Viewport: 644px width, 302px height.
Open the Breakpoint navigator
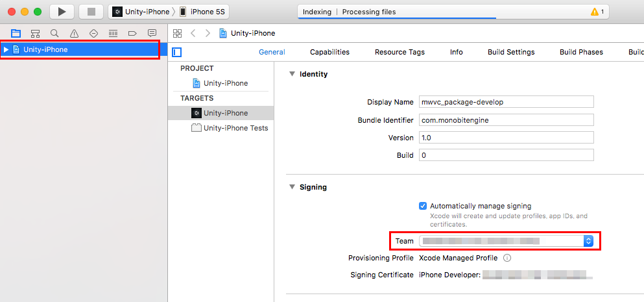(x=132, y=33)
